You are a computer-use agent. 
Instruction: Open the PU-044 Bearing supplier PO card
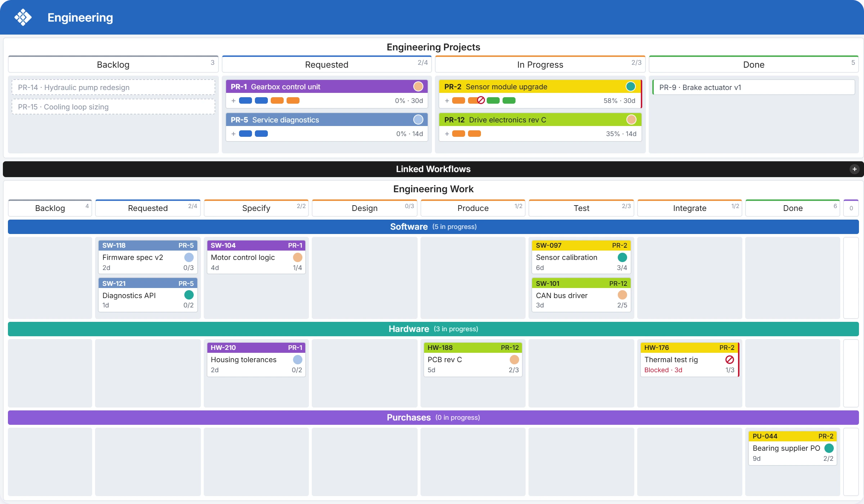pos(793,448)
